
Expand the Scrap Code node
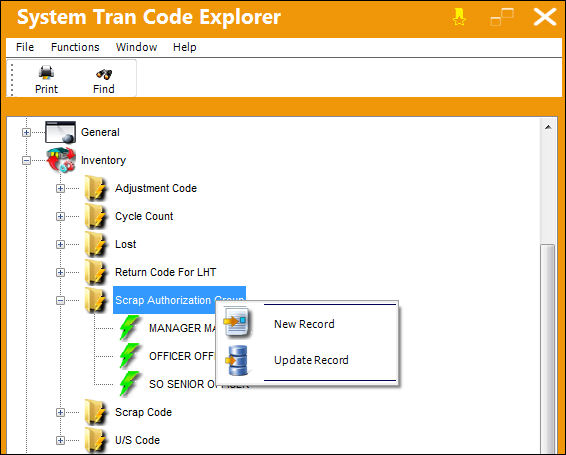pyautogui.click(x=60, y=412)
